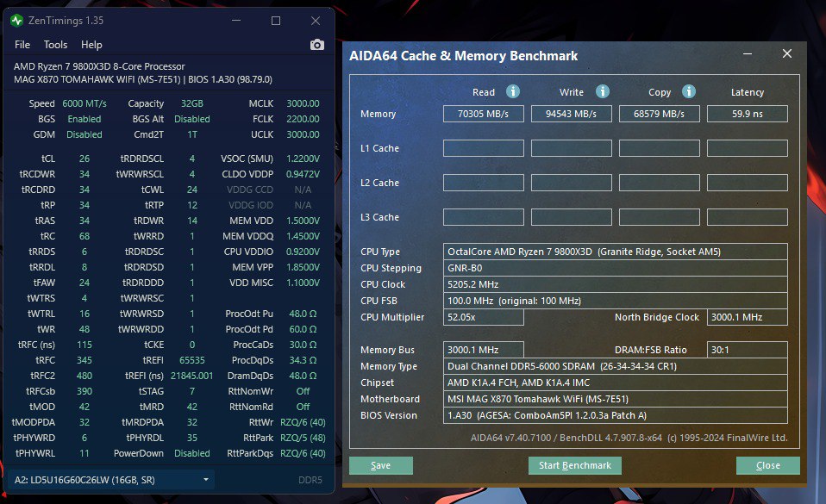Start Benchmark in AIDA64
The height and width of the screenshot is (504, 826).
pos(575,465)
